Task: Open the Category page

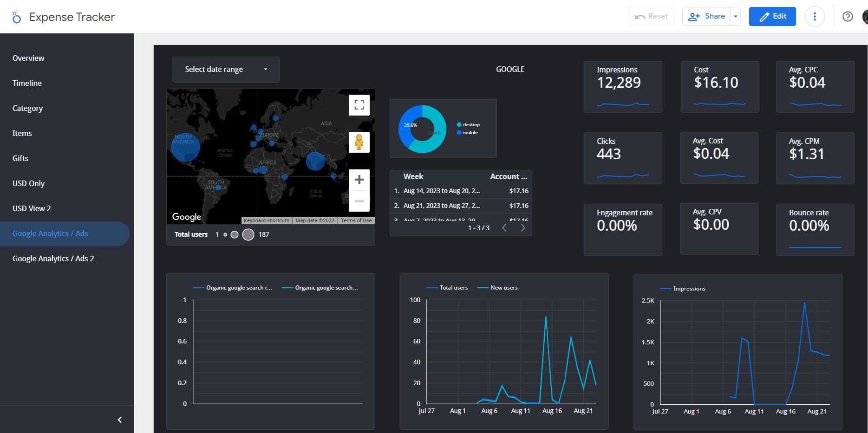Action: tap(65, 108)
